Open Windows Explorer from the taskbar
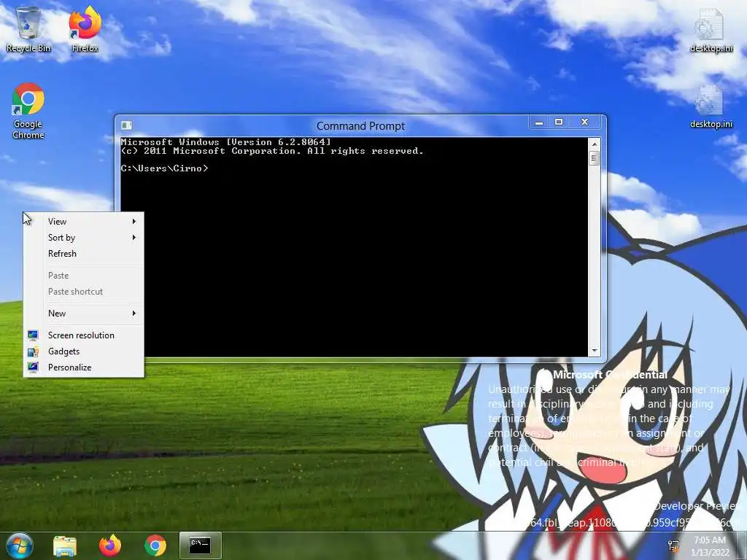The image size is (747, 560). 65,545
